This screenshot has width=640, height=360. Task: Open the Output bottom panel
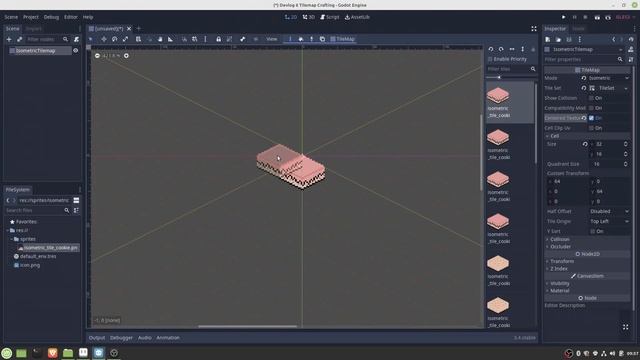97,338
